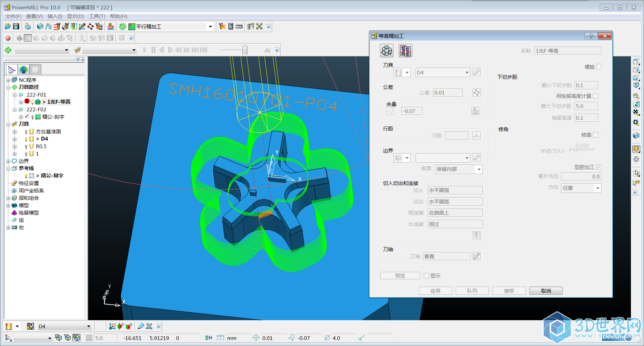
Task: Open the 裁剪 保留内部 dropdown
Action: click(x=459, y=169)
